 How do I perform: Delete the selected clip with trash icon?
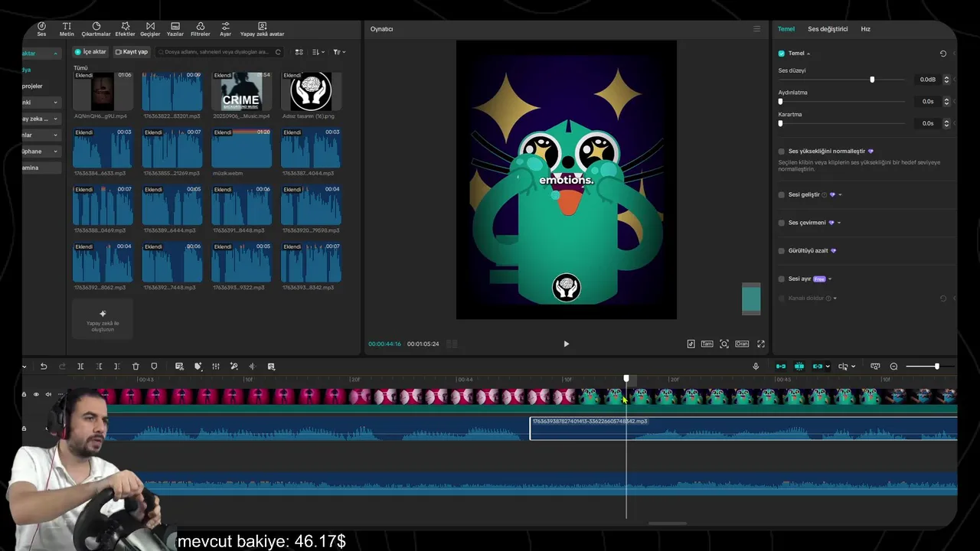pos(136,367)
